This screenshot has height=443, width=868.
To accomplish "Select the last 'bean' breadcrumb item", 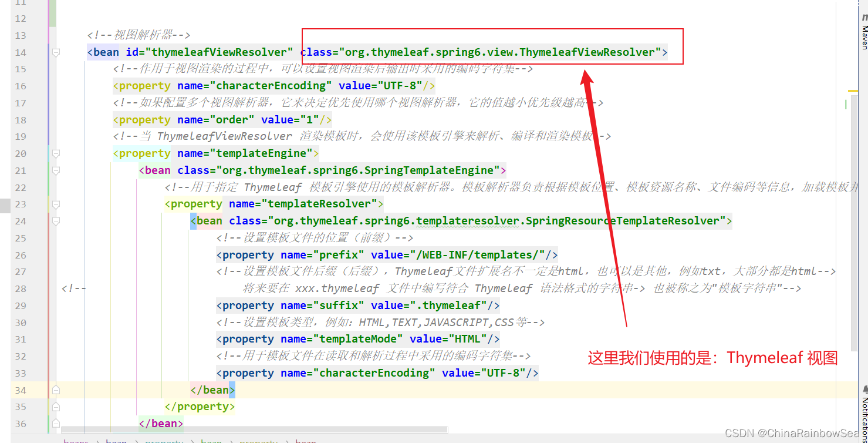I will (x=305, y=441).
